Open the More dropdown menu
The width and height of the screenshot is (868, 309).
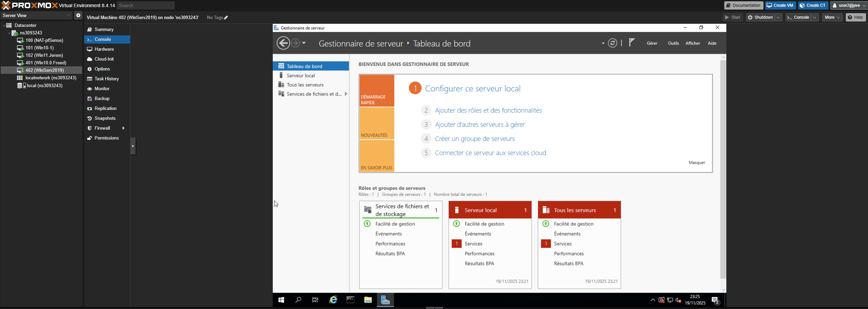coord(832,17)
